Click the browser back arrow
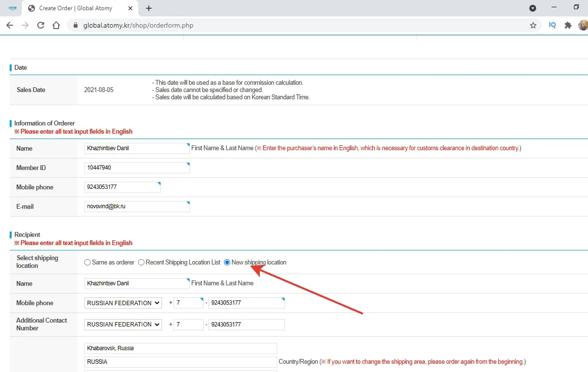Screen dimensions: 588x372 click(9, 25)
